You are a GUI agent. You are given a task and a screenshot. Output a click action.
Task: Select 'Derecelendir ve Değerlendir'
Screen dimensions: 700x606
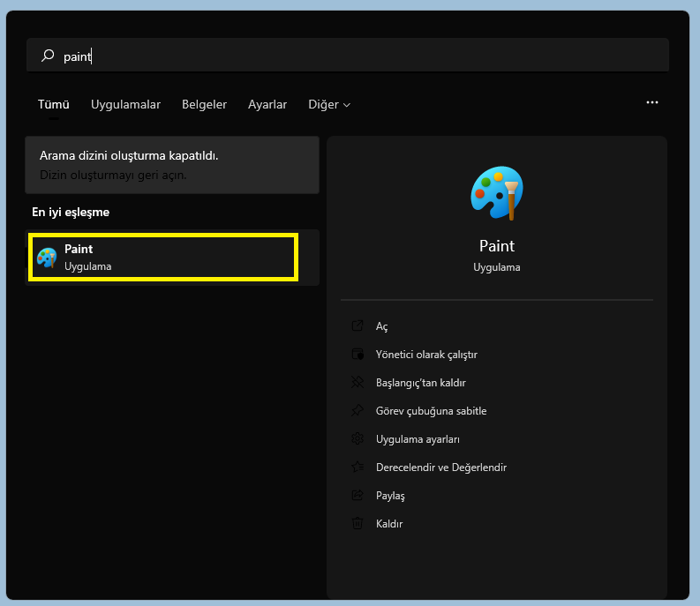click(441, 468)
